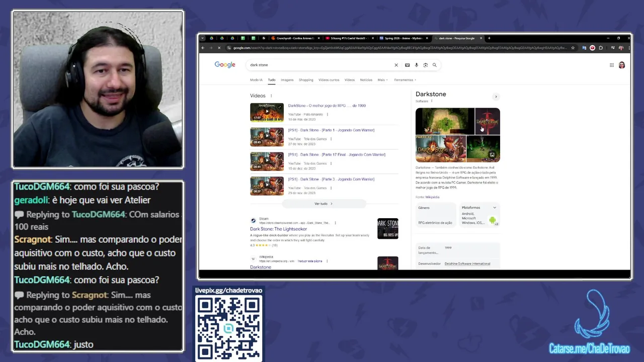Click the red circular extension icon
This screenshot has height=362, width=644.
[x=592, y=48]
